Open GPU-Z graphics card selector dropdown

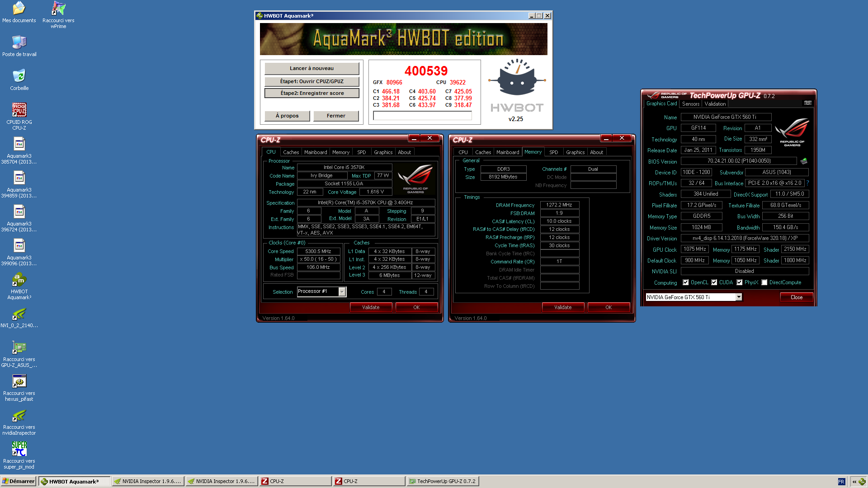(739, 297)
